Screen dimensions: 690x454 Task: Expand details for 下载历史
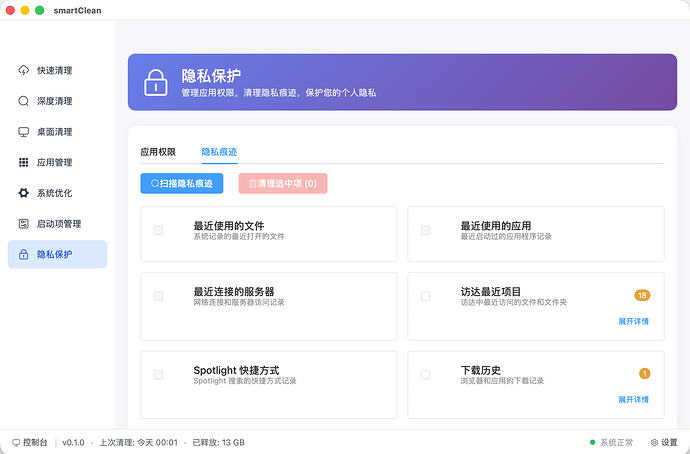[x=633, y=399]
